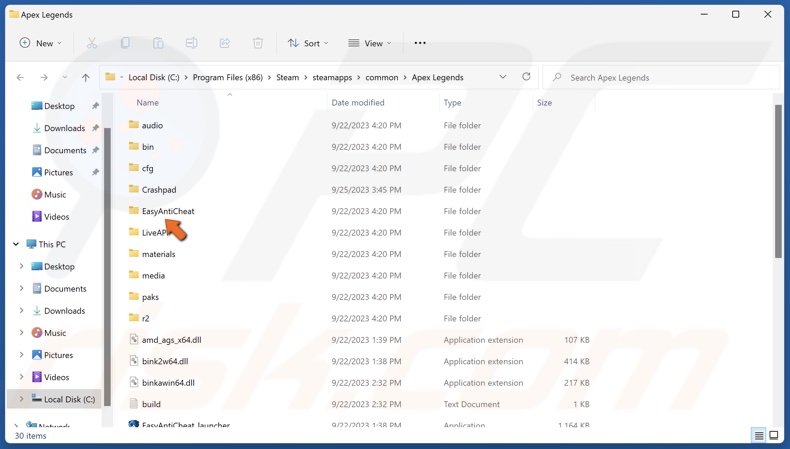Click Program Files (x86) in address path

tap(228, 78)
